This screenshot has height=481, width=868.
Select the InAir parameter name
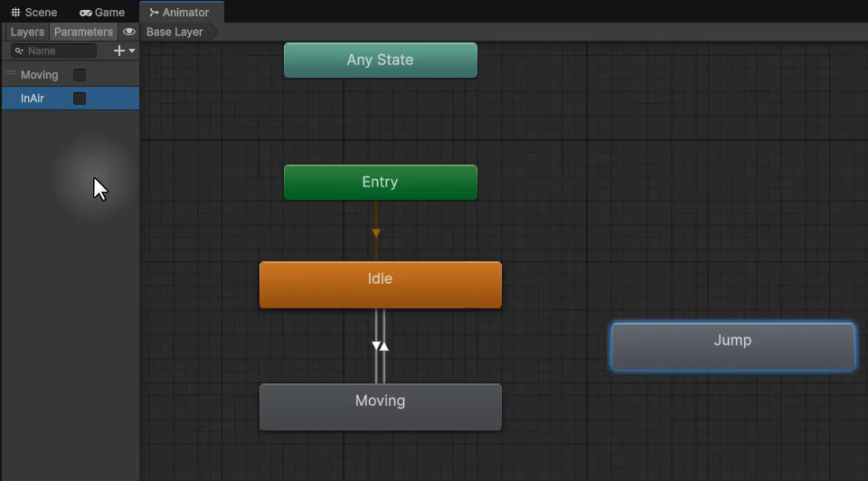click(x=33, y=99)
